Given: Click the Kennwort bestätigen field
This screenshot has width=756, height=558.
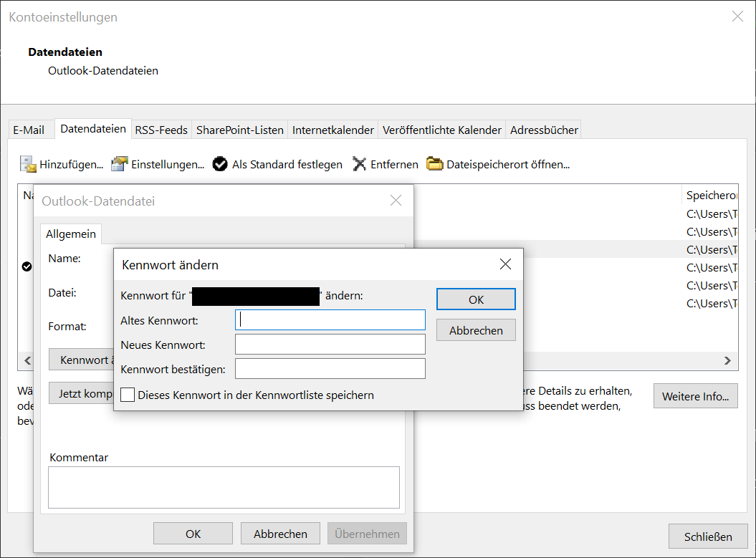Looking at the screenshot, I should pos(330,369).
